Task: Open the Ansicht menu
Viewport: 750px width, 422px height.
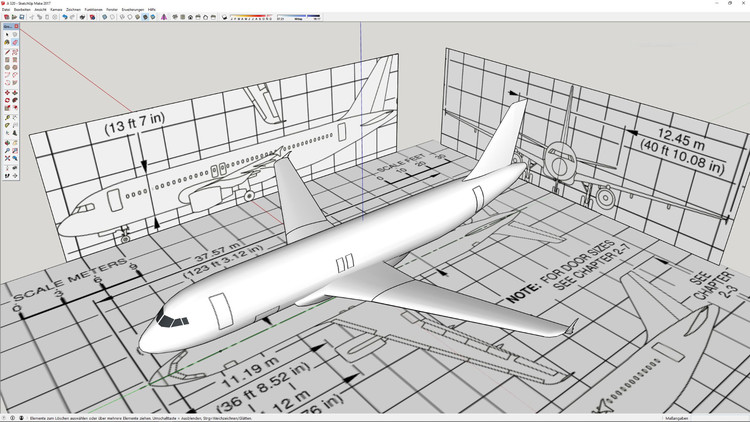Action: (41, 10)
